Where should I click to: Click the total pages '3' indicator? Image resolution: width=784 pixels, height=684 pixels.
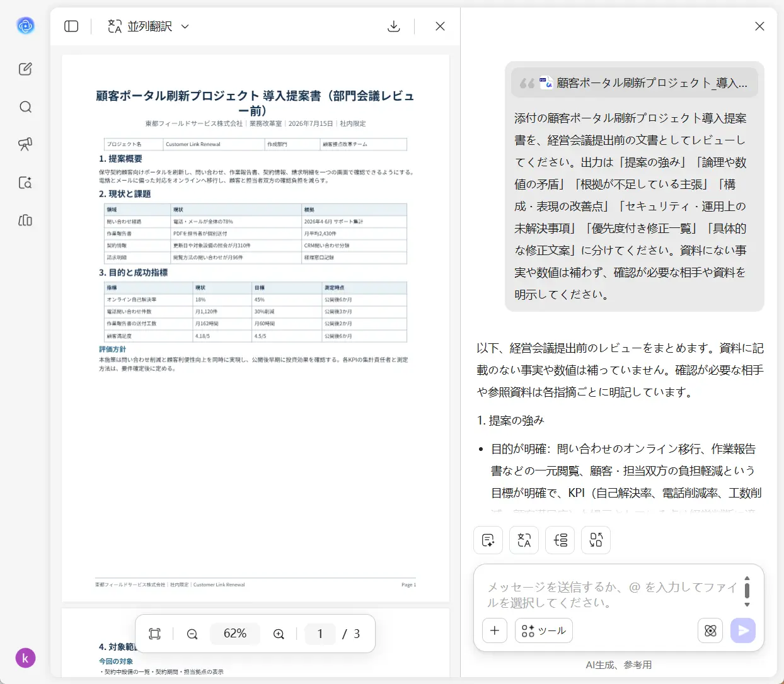[357, 634]
